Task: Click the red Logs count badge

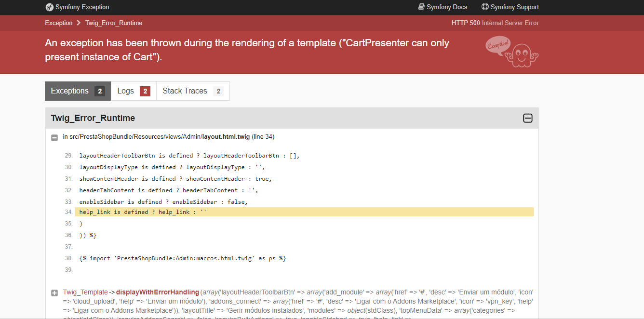Action: tap(145, 91)
